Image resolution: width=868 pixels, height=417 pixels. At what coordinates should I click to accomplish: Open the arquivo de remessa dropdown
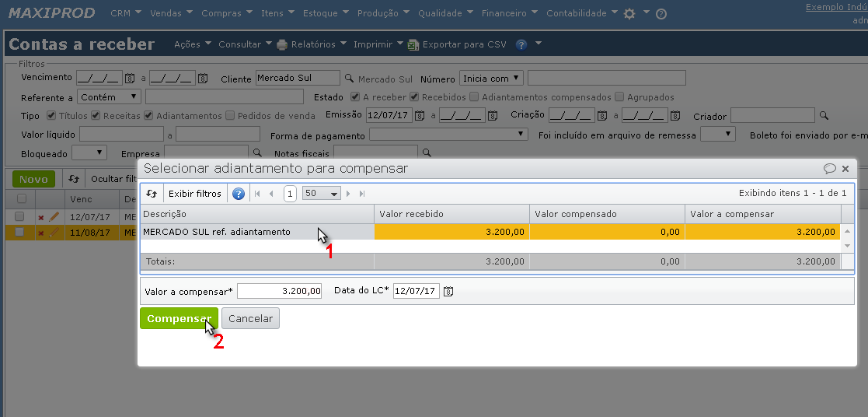point(717,134)
